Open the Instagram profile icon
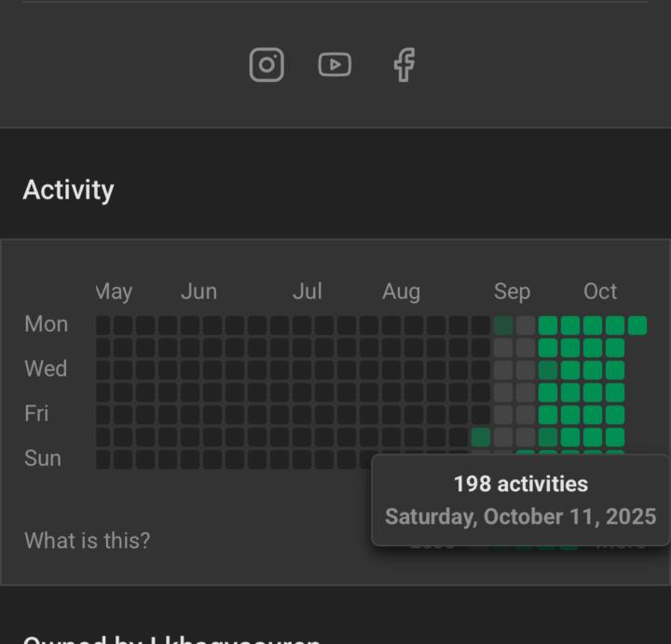 (267, 64)
